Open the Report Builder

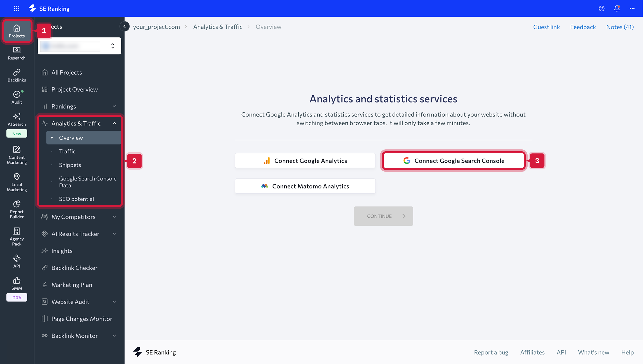point(16,209)
